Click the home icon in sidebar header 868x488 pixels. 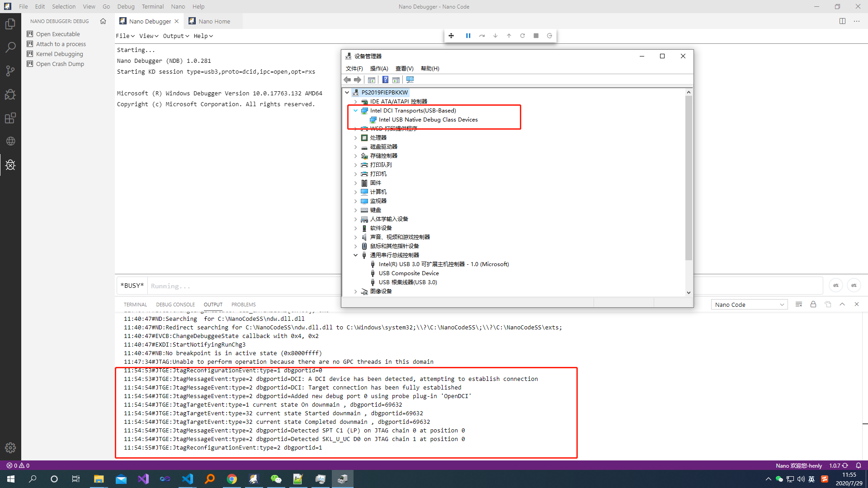pos(103,21)
